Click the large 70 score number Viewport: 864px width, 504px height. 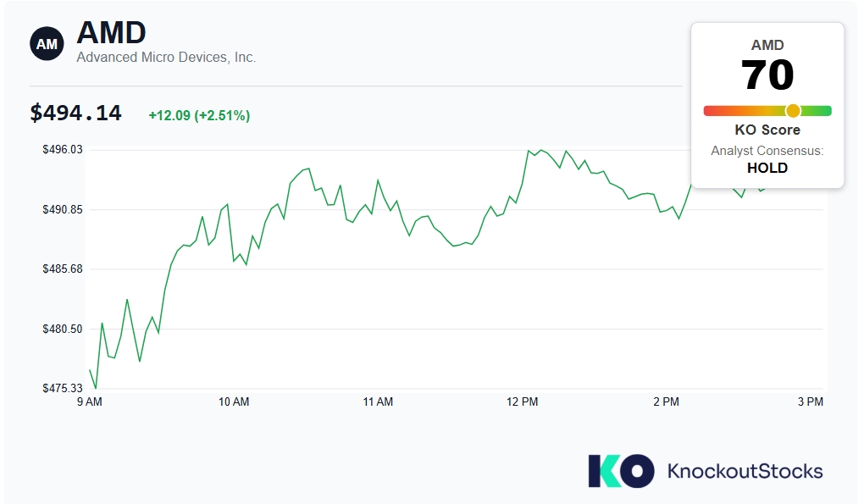tap(767, 75)
